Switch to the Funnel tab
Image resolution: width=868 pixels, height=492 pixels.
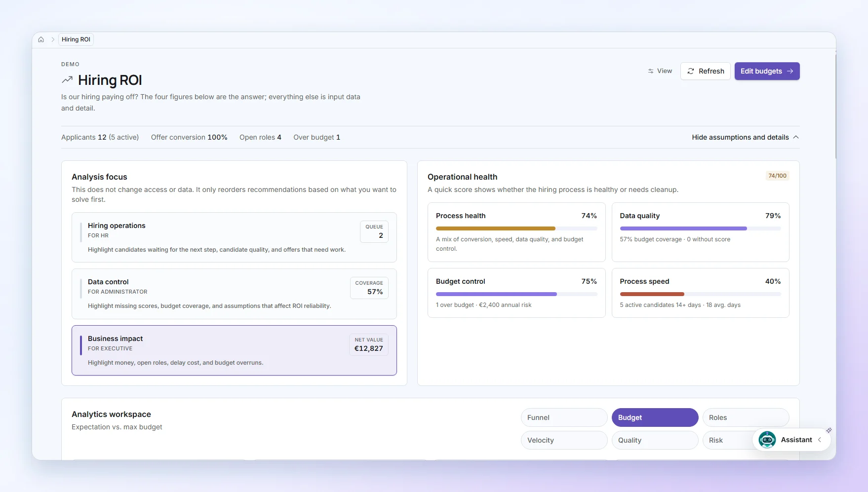(564, 417)
